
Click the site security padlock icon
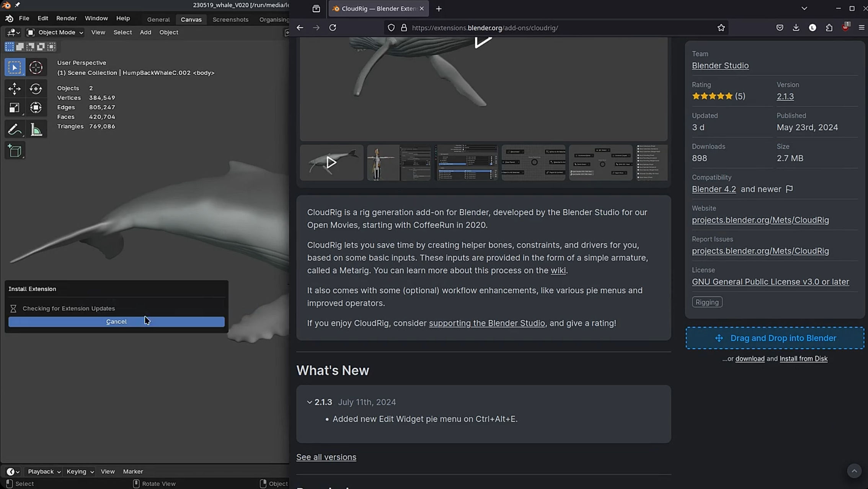(x=404, y=28)
